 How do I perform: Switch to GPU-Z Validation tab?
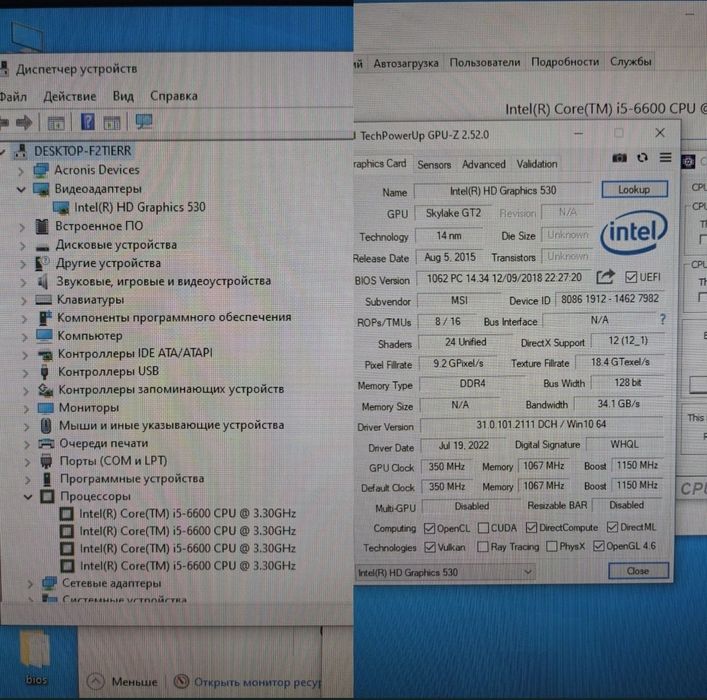click(537, 164)
